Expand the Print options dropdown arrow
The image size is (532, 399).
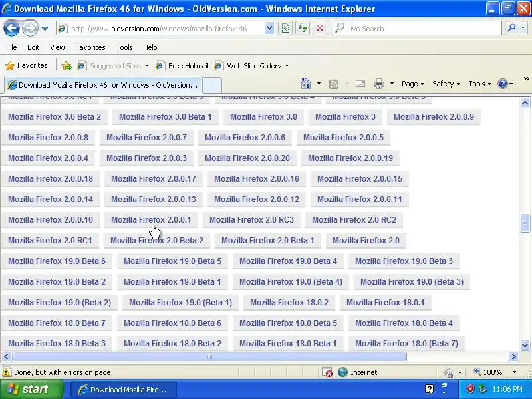(x=392, y=84)
